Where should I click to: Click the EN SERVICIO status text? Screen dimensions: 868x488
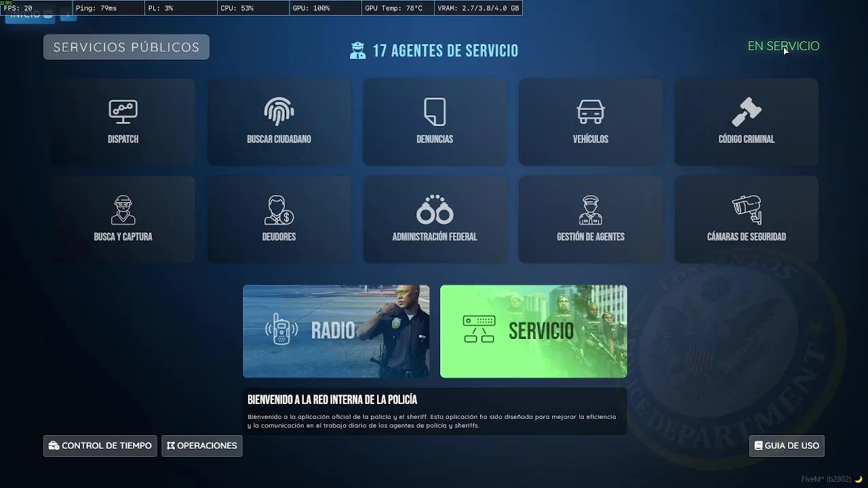pos(783,46)
